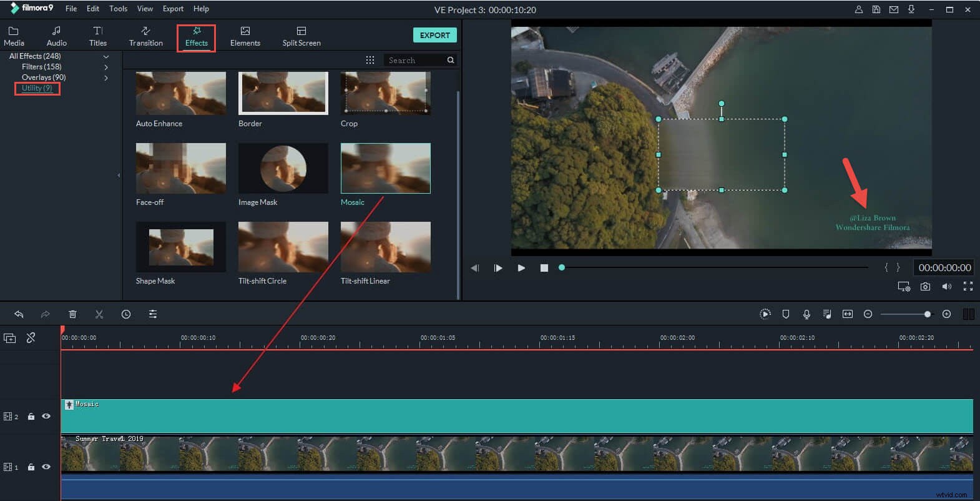Open the Audio tab
Screen dimensions: 980x501
click(x=56, y=36)
